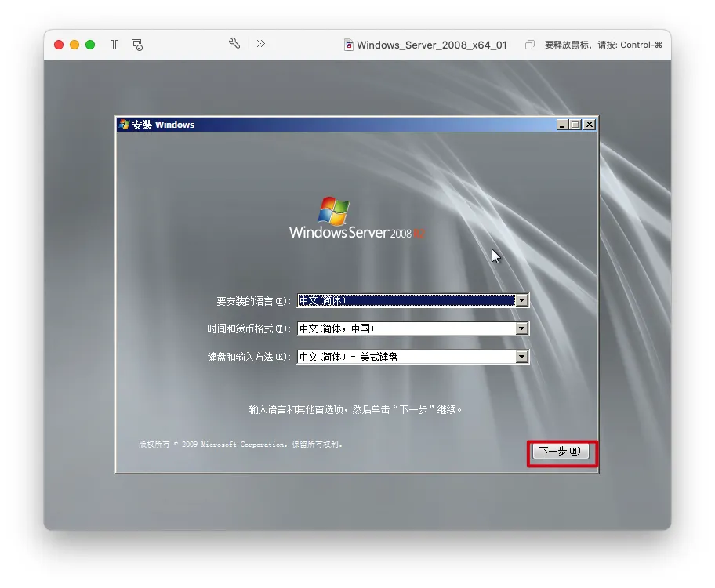This screenshot has height=588, width=715.
Task: Click the 键盘和输入方法(K) label
Action: pos(249,358)
